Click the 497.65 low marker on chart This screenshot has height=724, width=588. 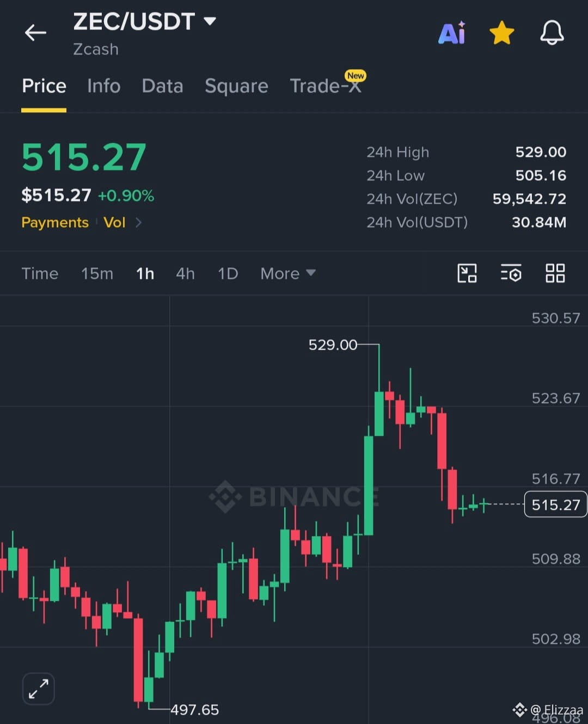click(194, 710)
